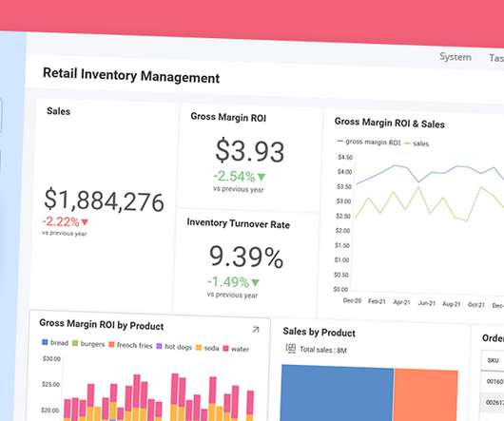This screenshot has height=421, width=504.
Task: Click the $30.00 bar chart axis label
Action: [51, 358]
